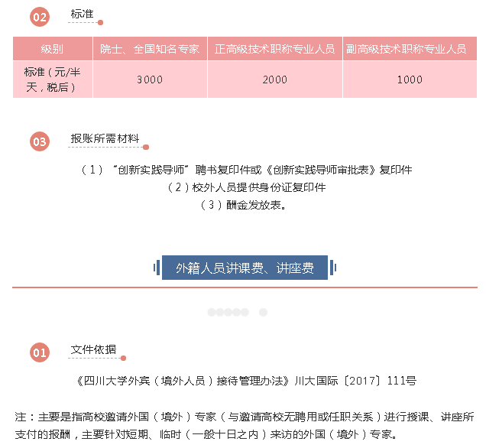Click the 副高级技术职称专业人员 header cell
The image size is (486, 448).
pos(410,49)
